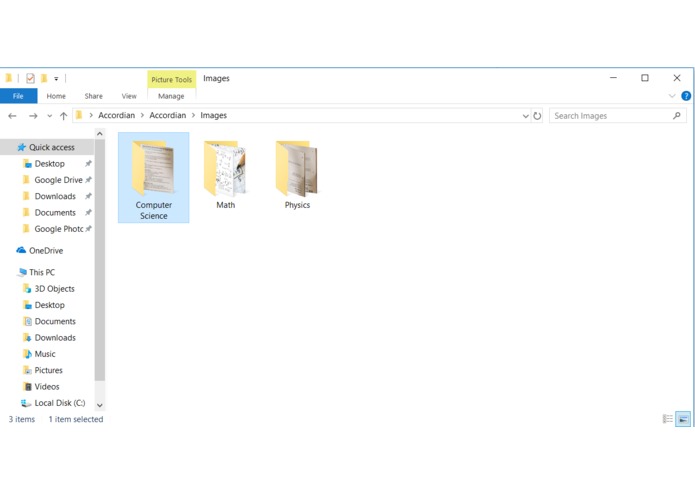This screenshot has height=494, width=695.
Task: Close the Images window
Action: [677, 78]
